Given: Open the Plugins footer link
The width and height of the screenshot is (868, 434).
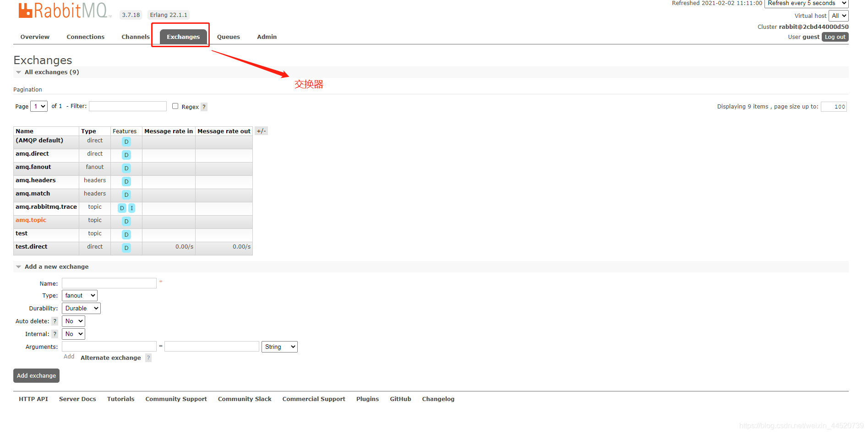Looking at the screenshot, I should point(368,399).
